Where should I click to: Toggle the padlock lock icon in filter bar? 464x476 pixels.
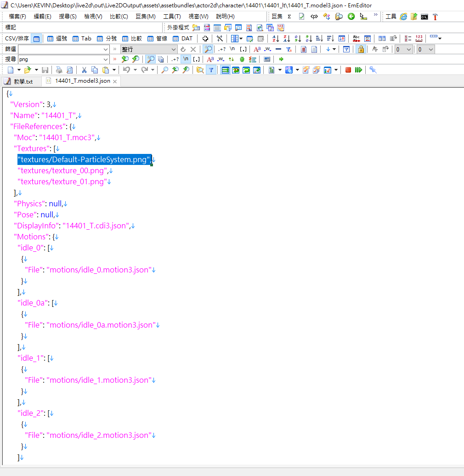[361, 49]
